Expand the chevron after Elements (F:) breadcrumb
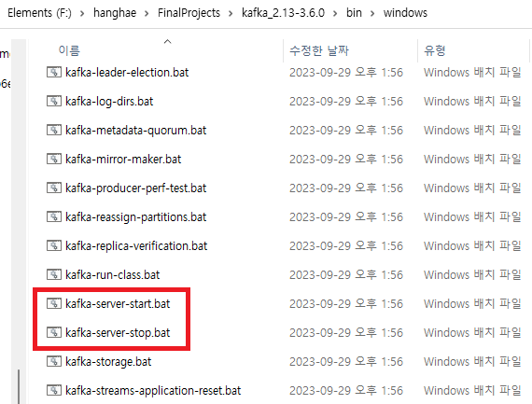 tap(82, 14)
